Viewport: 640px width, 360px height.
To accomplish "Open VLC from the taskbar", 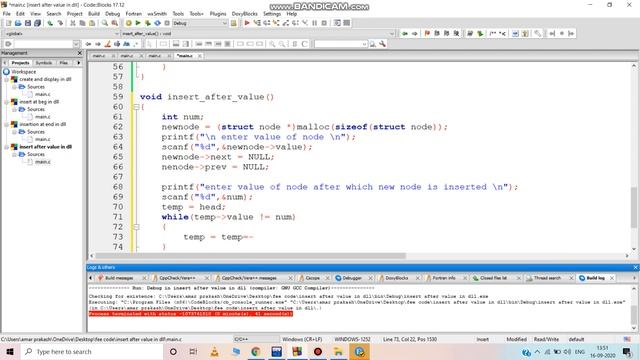I will (214, 352).
